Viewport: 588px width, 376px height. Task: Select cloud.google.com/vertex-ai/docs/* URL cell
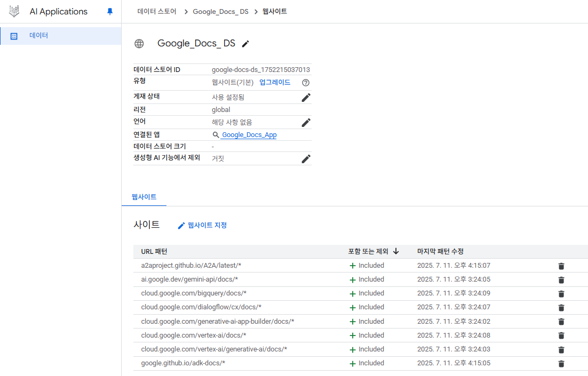coord(194,335)
